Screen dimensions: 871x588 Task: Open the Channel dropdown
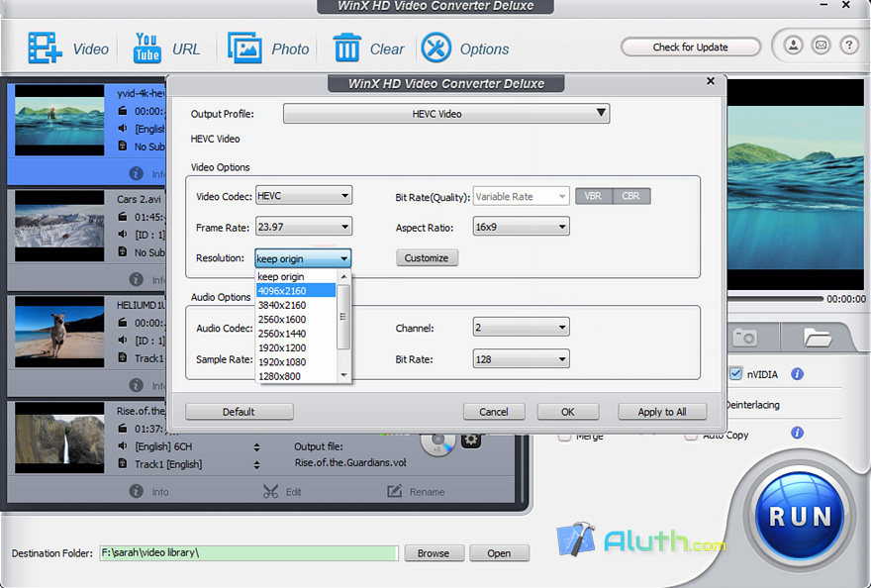point(521,328)
